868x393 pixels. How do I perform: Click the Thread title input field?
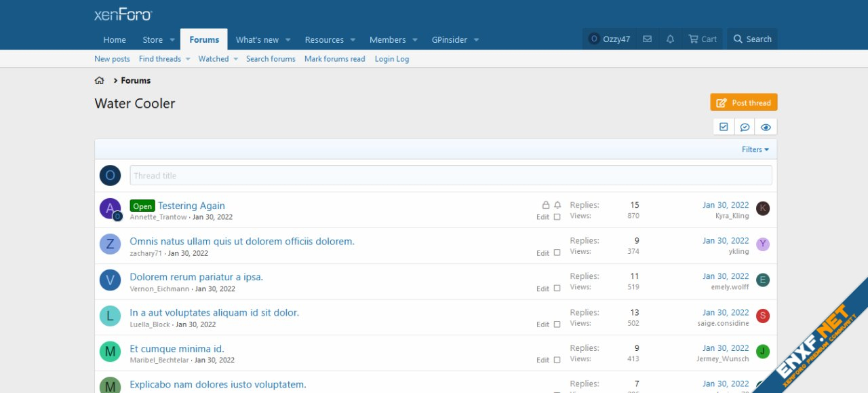pos(450,176)
